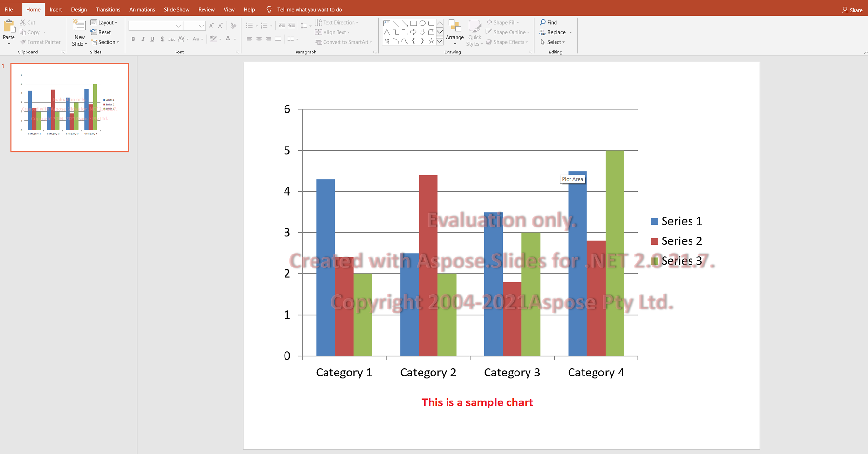Expand the Section dropdown menu
The height and width of the screenshot is (454, 868).
tap(105, 42)
